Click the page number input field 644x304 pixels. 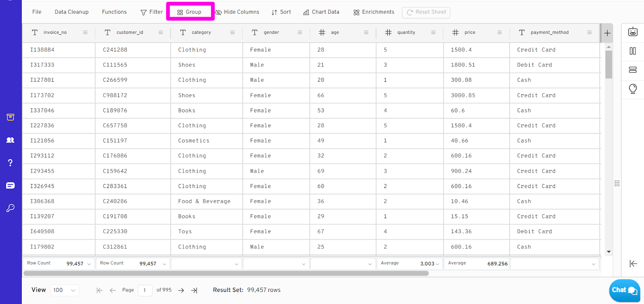coord(145,290)
